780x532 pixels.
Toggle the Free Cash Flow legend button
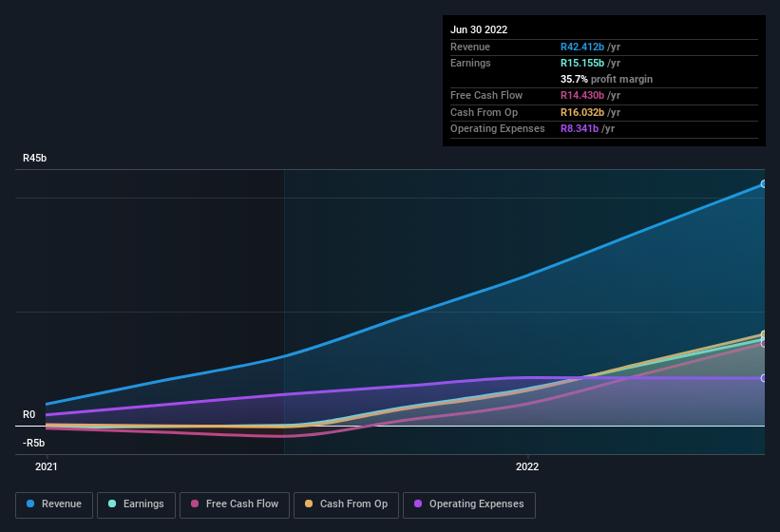(235, 504)
